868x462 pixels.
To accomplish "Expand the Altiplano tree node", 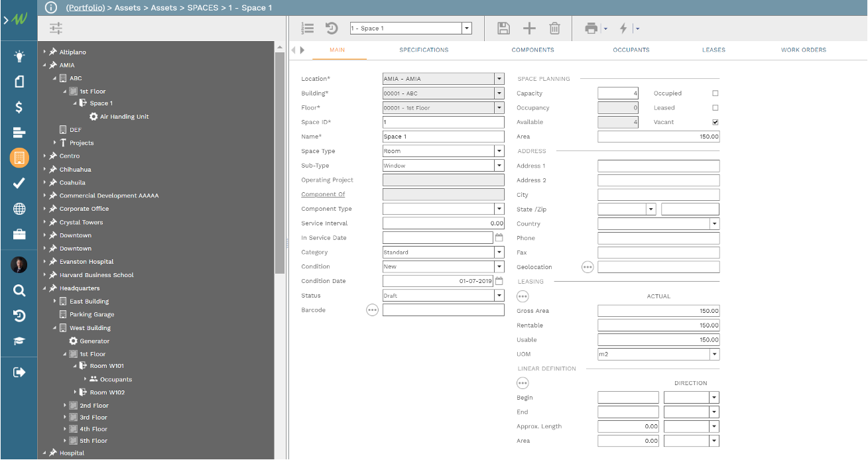I will click(x=45, y=52).
